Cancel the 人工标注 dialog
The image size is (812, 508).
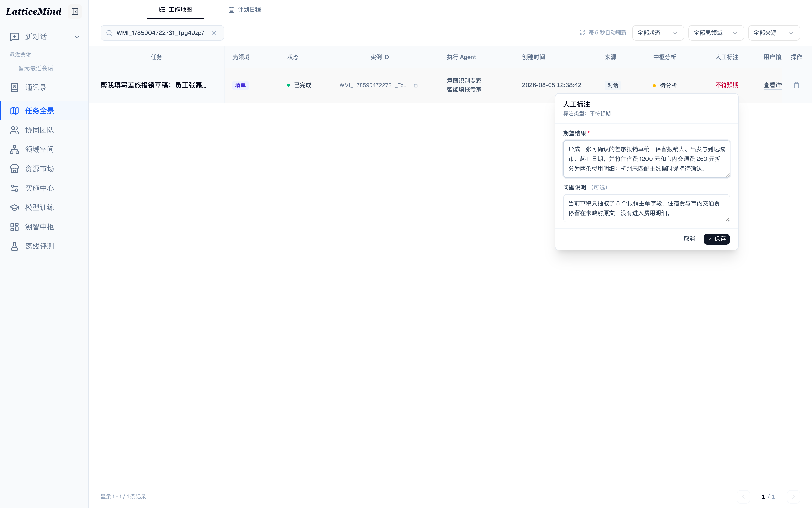coord(689,239)
